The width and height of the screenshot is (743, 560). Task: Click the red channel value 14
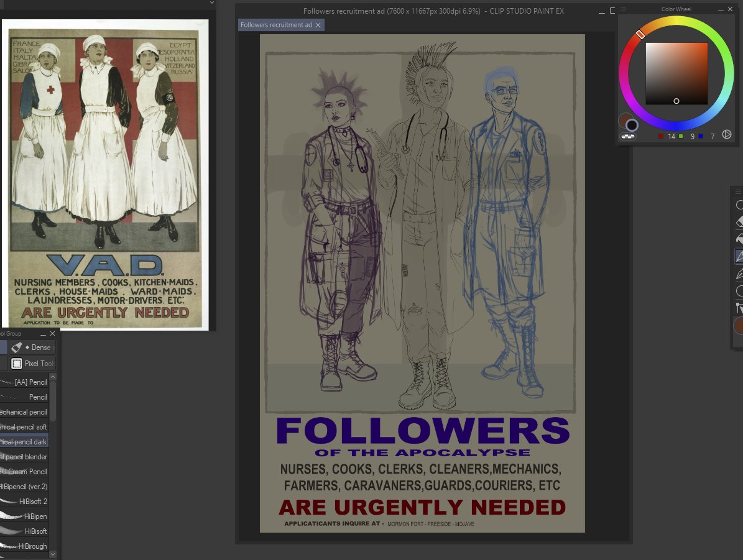click(671, 137)
